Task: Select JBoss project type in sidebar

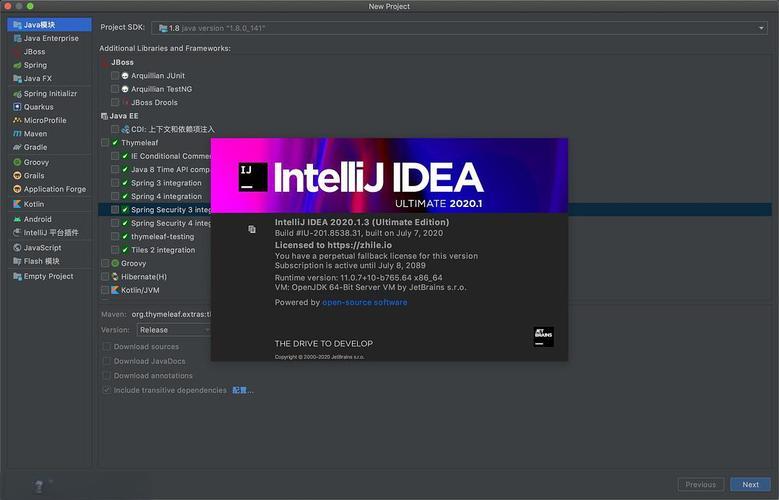Action: pyautogui.click(x=49, y=52)
